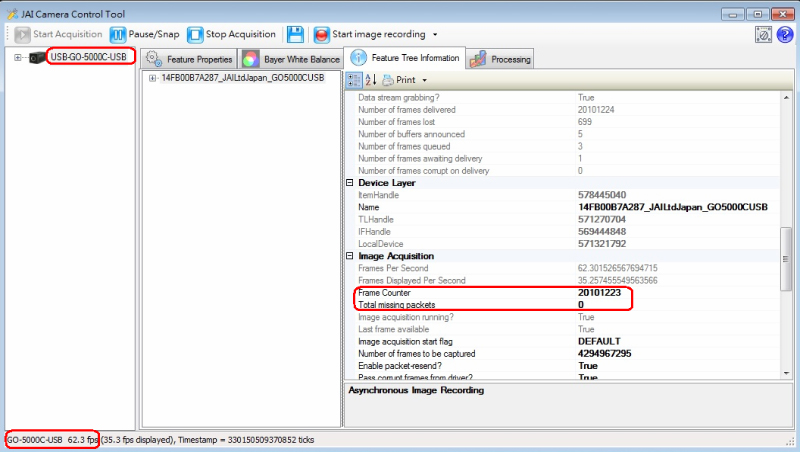The image size is (800, 452).
Task: Collapse the Image Acquisition section
Action: (x=350, y=256)
